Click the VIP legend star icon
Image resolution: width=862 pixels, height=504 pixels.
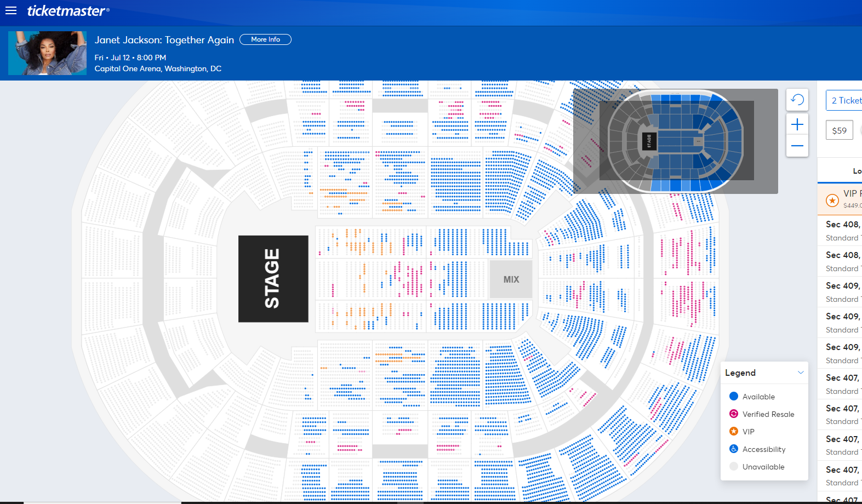coord(734,431)
